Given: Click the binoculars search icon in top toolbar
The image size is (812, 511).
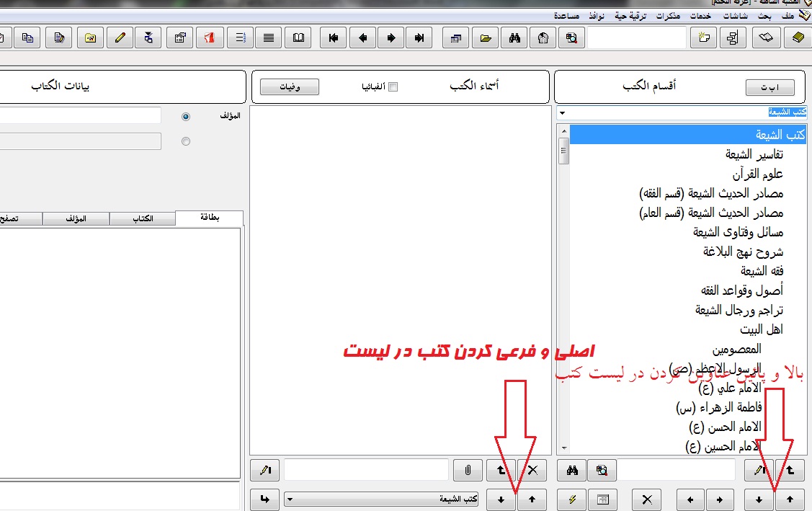Looking at the screenshot, I should (514, 38).
